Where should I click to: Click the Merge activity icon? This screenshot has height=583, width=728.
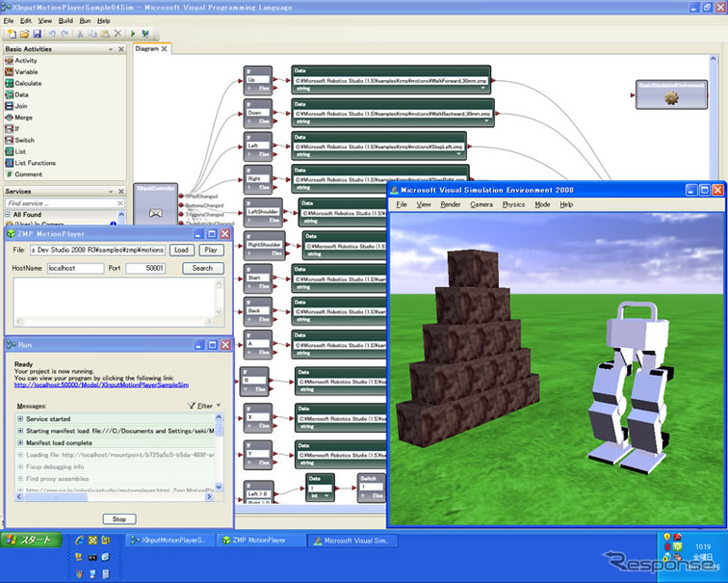coord(9,118)
